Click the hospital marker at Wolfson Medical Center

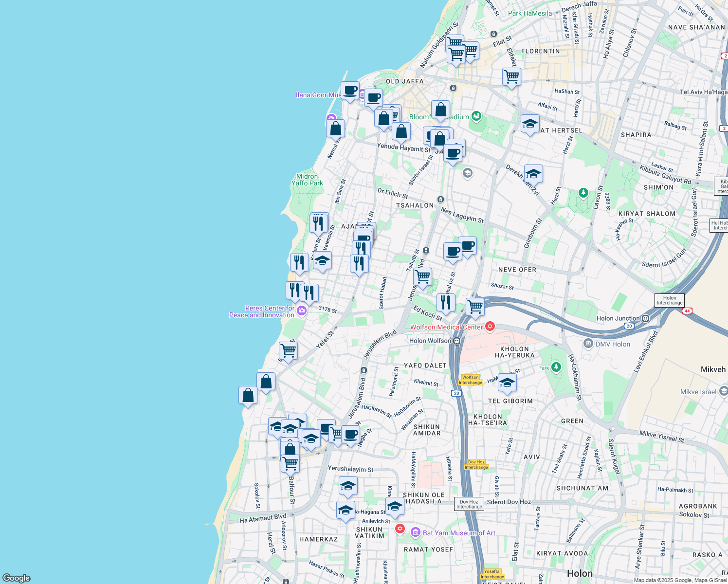490,327
